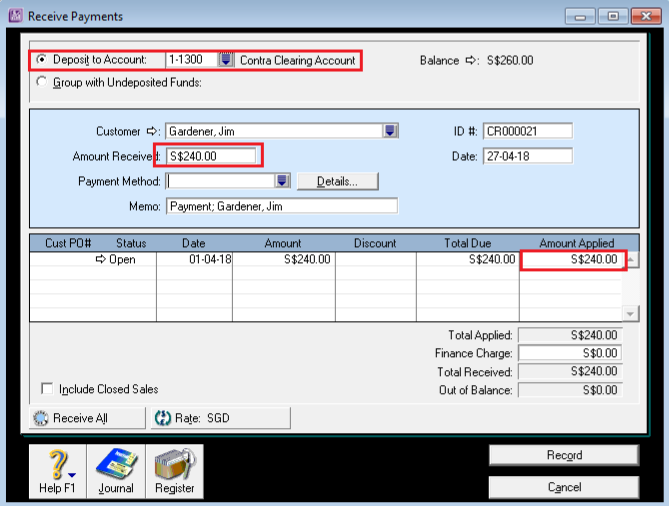Open the Customer dropdown list
The height and width of the screenshot is (506, 669).
pos(390,131)
